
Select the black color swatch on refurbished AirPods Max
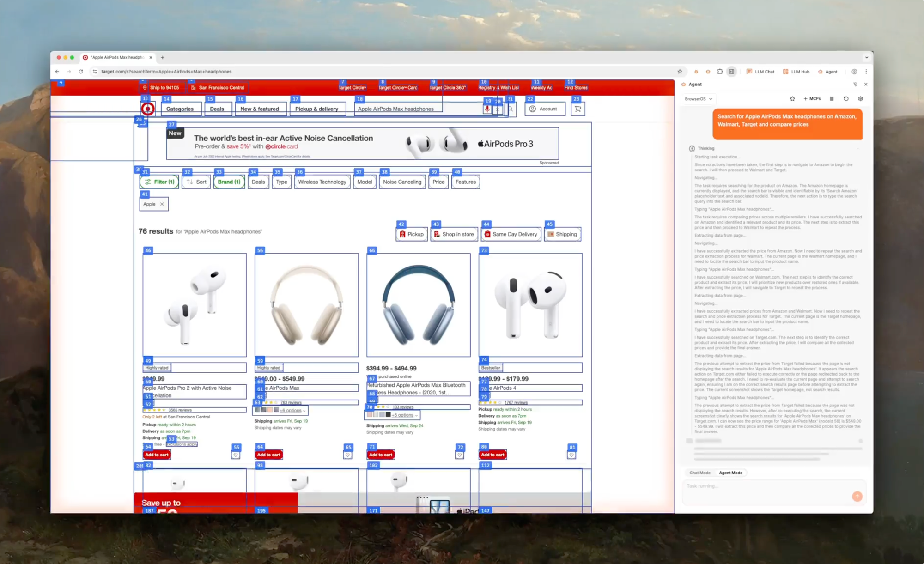coord(388,415)
